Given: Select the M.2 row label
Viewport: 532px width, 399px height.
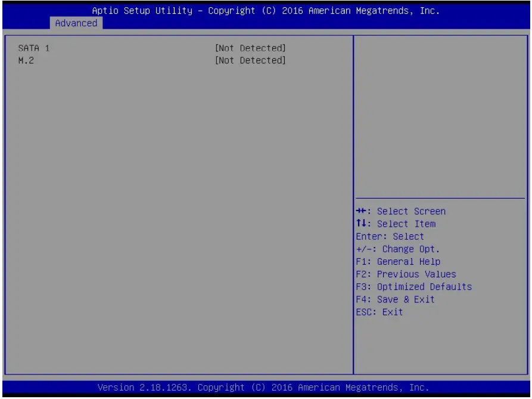Looking at the screenshot, I should (26, 60).
